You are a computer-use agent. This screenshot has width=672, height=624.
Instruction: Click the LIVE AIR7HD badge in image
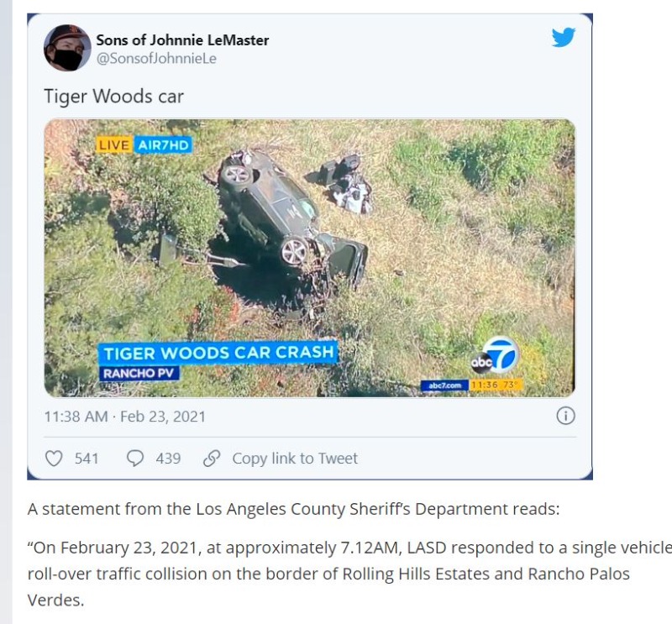144,144
